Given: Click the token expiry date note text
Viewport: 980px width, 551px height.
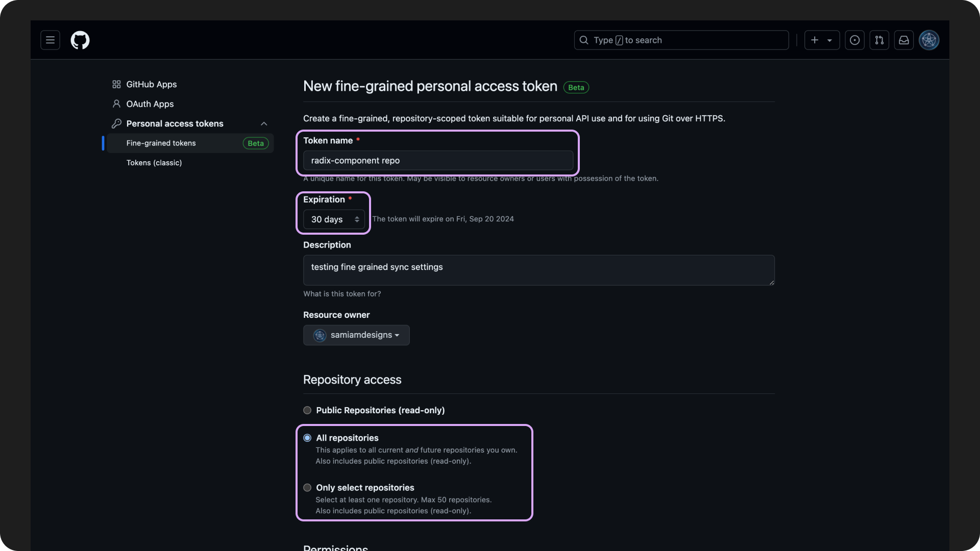Looking at the screenshot, I should click(443, 219).
